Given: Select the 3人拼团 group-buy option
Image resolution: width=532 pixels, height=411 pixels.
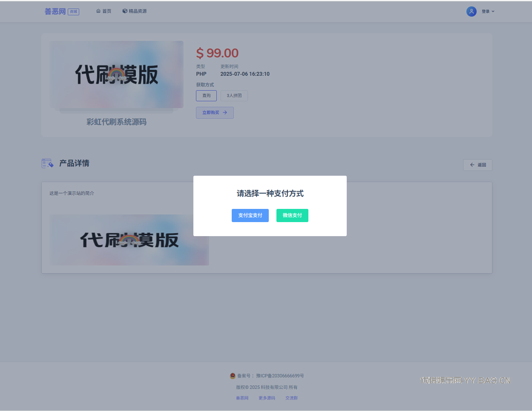Looking at the screenshot, I should point(234,96).
